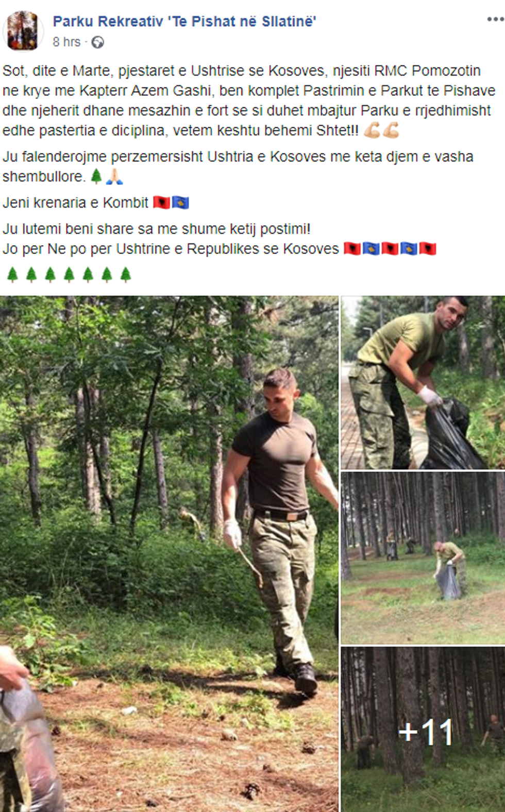This screenshot has width=505, height=812.
Task: Click the final Albanian flag after 'Kosoves'
Action: point(428,248)
